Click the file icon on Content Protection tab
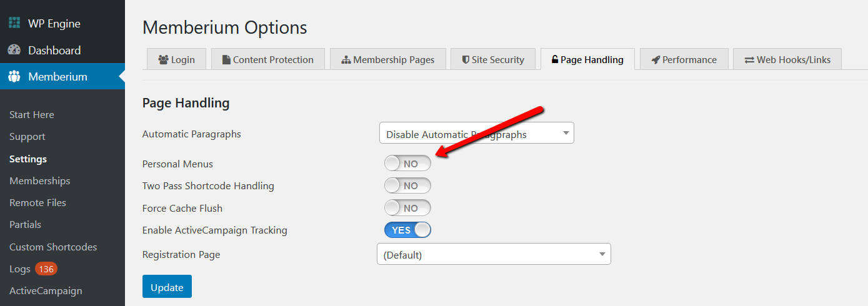 coord(226,60)
